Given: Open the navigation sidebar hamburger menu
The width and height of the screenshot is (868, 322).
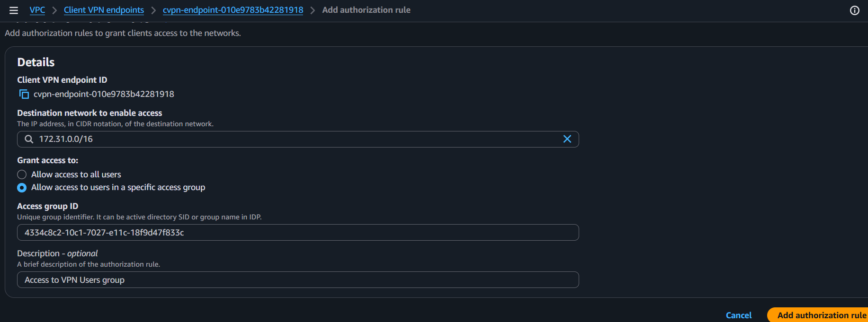Looking at the screenshot, I should click(13, 10).
